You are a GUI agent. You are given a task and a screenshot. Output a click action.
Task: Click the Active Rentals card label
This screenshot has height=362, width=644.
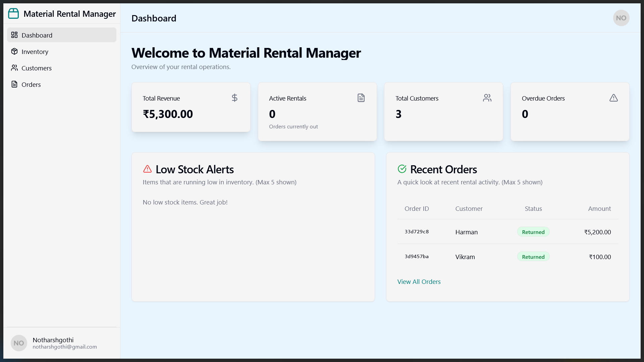(x=287, y=98)
